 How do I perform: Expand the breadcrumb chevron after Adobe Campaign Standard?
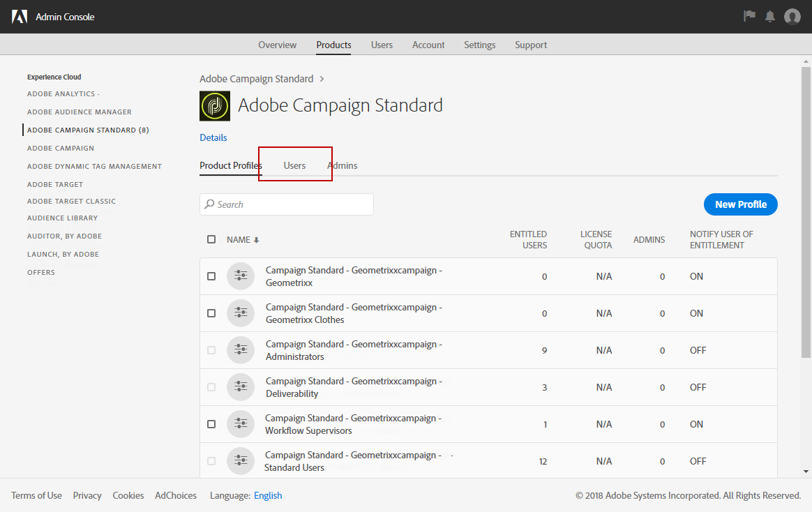point(322,79)
